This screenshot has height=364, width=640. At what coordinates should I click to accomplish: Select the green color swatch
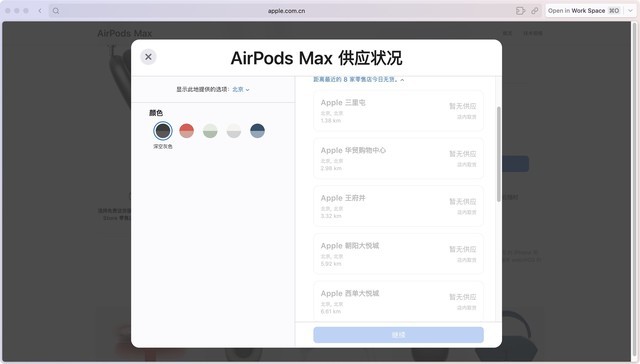tap(210, 131)
